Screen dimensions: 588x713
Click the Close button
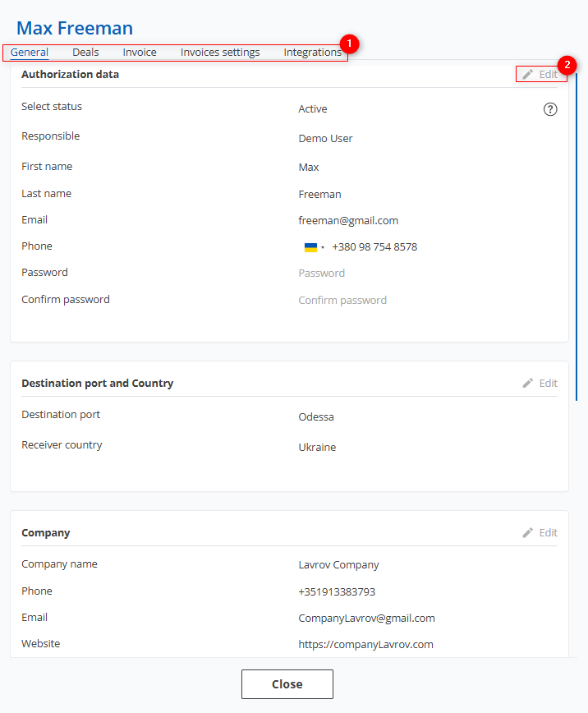(287, 684)
